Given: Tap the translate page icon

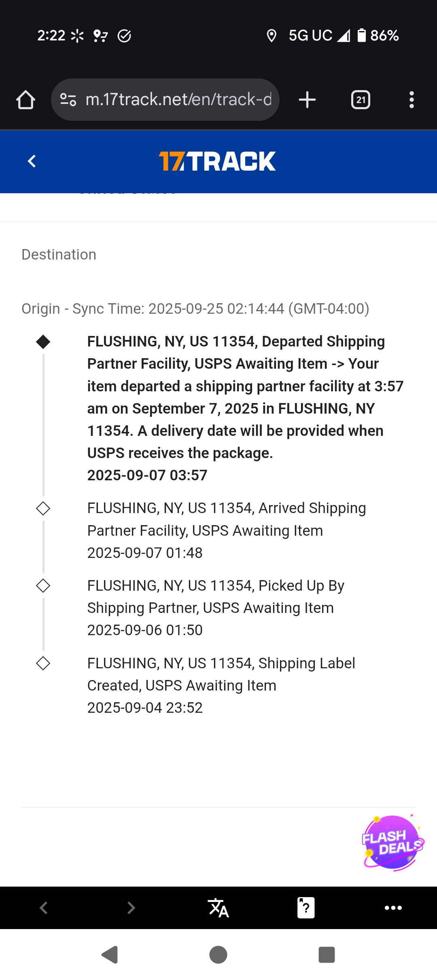Looking at the screenshot, I should coord(218,908).
